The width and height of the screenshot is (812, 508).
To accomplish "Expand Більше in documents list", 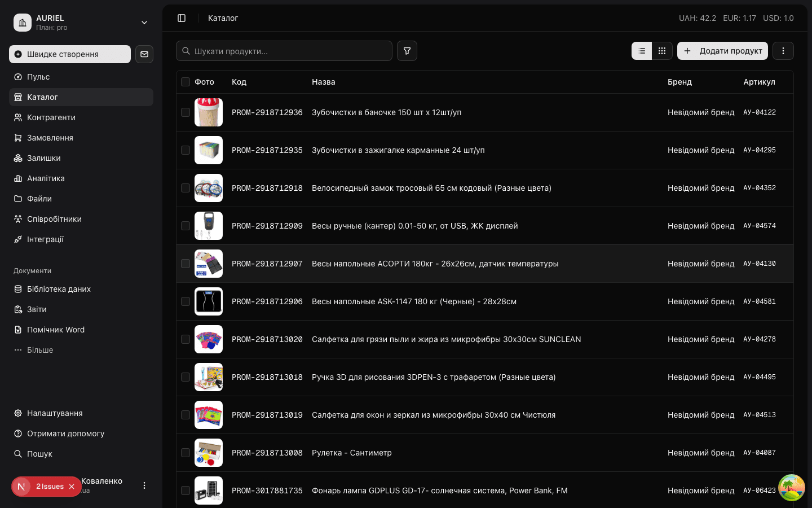I will (81, 350).
